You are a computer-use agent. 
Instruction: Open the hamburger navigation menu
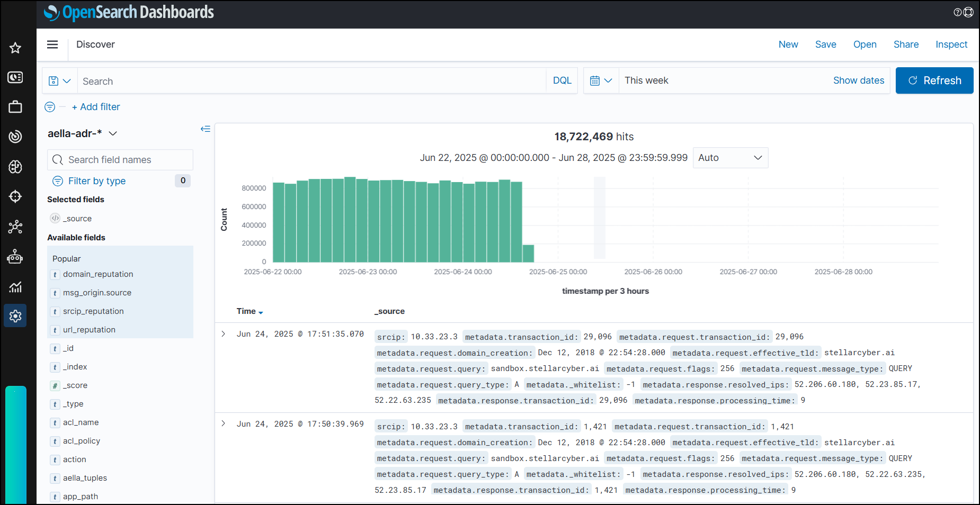(x=52, y=44)
